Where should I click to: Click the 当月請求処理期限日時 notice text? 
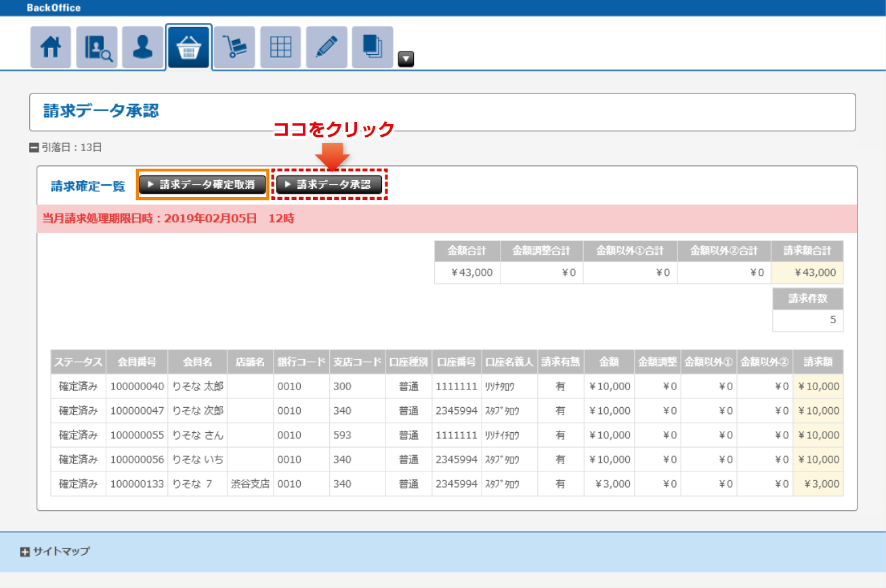pos(169,219)
